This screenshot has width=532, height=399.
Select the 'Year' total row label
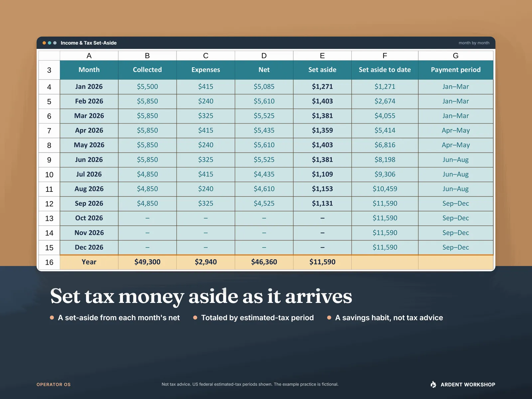click(89, 262)
